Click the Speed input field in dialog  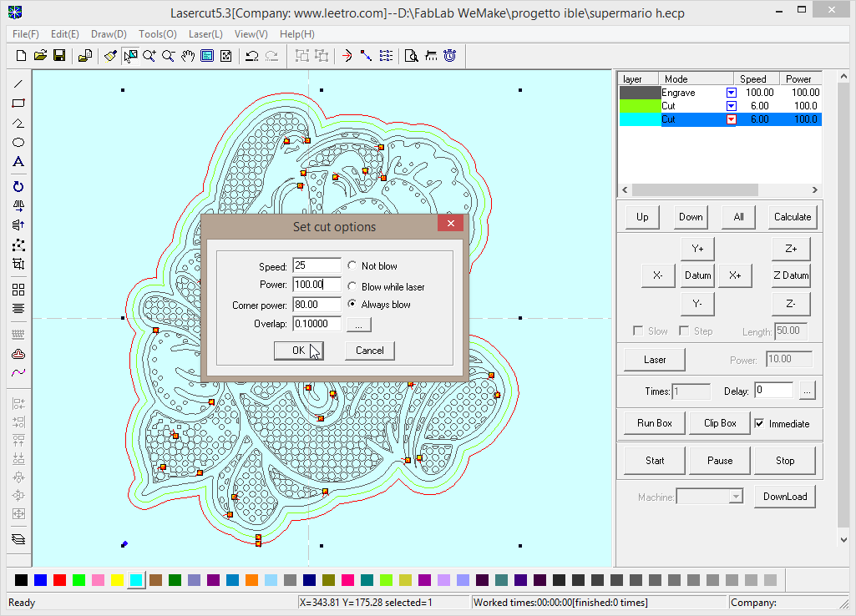point(317,265)
